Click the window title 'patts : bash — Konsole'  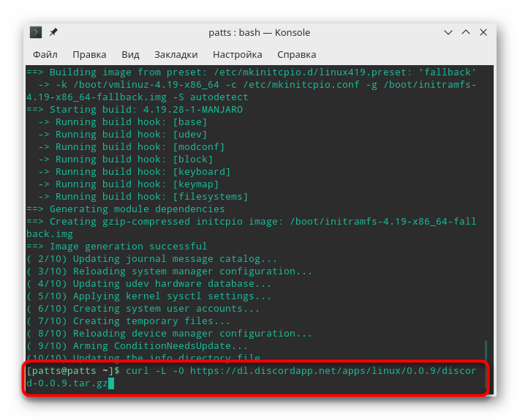(x=260, y=32)
